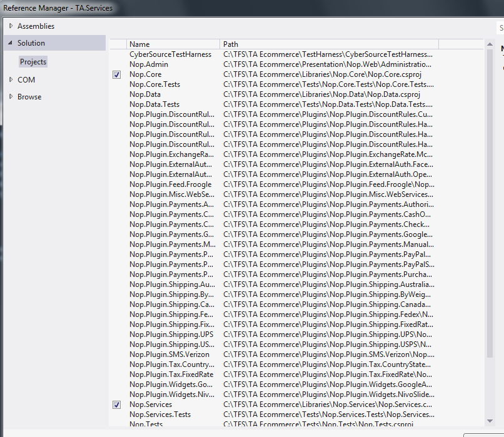This screenshot has height=437, width=504.
Task: Select Nop.Plugin.Shipping.Au... project
Action: 173,284
